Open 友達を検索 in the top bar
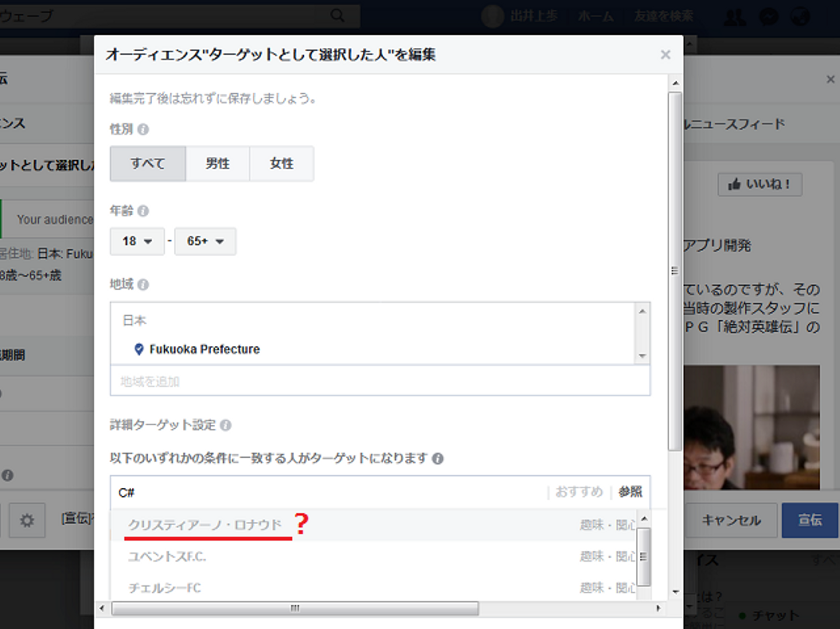Screen dimensions: 840x629 (664, 16)
